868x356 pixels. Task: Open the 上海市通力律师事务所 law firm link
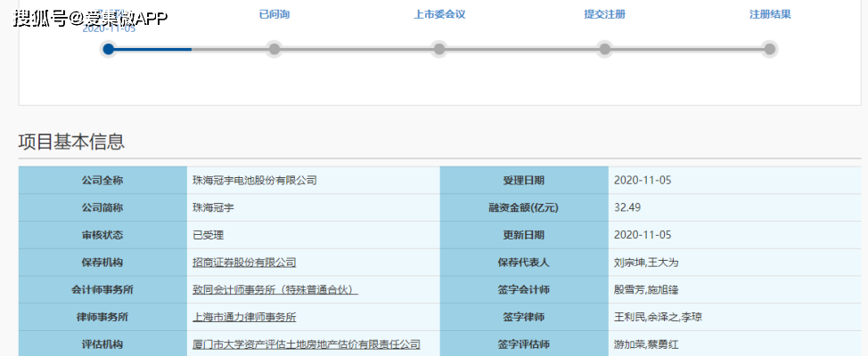pyautogui.click(x=244, y=317)
